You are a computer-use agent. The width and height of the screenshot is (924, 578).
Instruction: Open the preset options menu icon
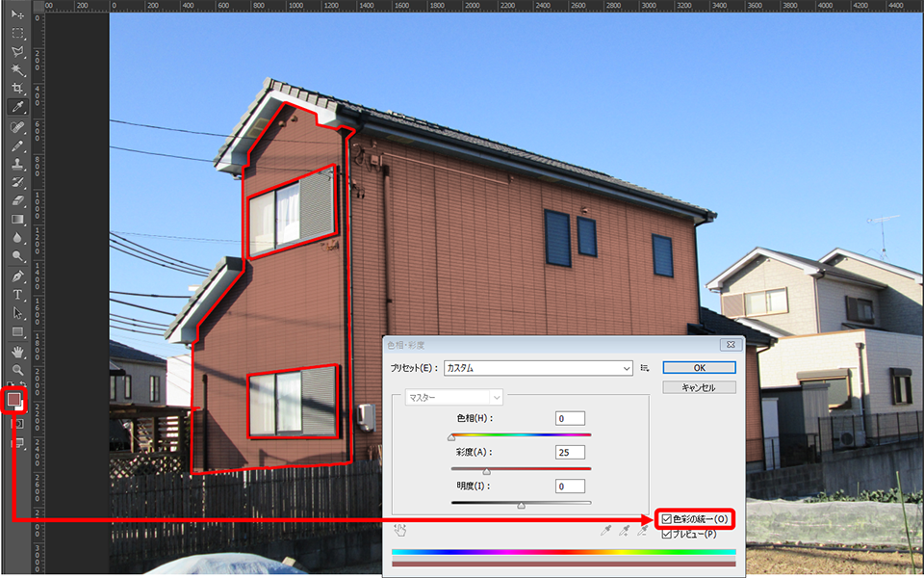(645, 368)
